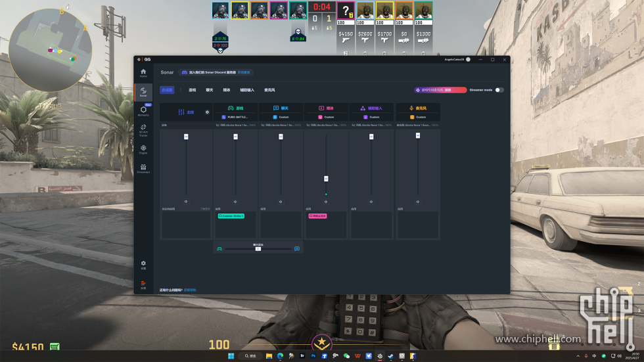Image resolution: width=644 pixels, height=362 pixels.
Task: Select Sonar in the GG sidebar
Action: click(143, 92)
